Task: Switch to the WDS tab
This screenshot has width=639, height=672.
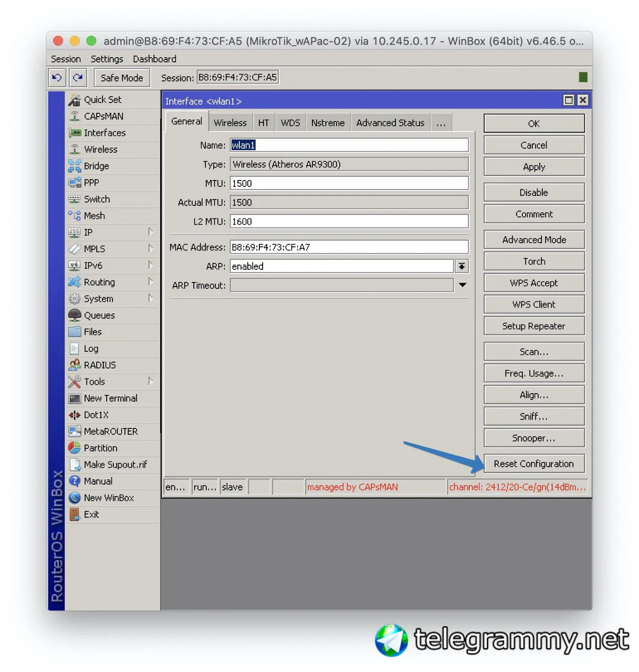Action: tap(290, 123)
